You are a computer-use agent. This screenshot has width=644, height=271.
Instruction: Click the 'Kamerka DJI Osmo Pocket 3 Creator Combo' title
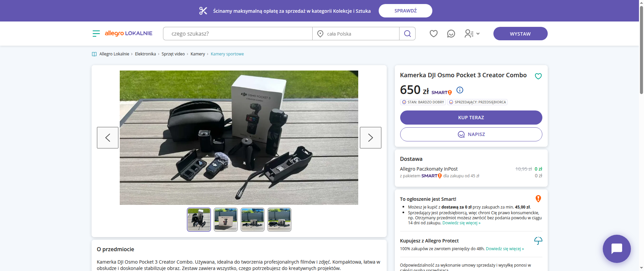[x=463, y=75]
